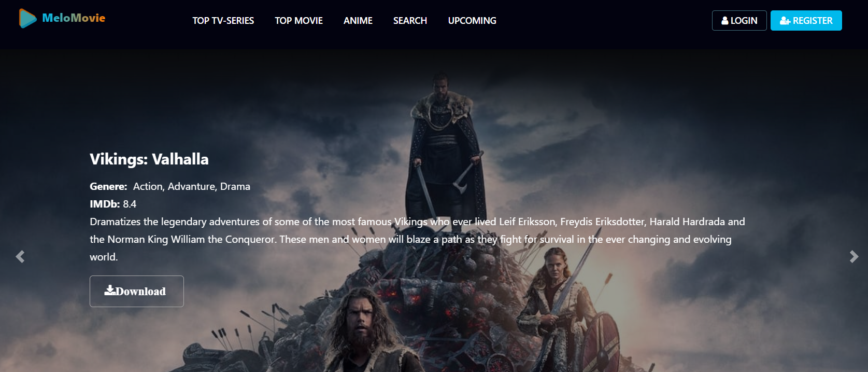This screenshot has width=868, height=372.
Task: Open the TOP MOVIE page
Action: pos(298,21)
